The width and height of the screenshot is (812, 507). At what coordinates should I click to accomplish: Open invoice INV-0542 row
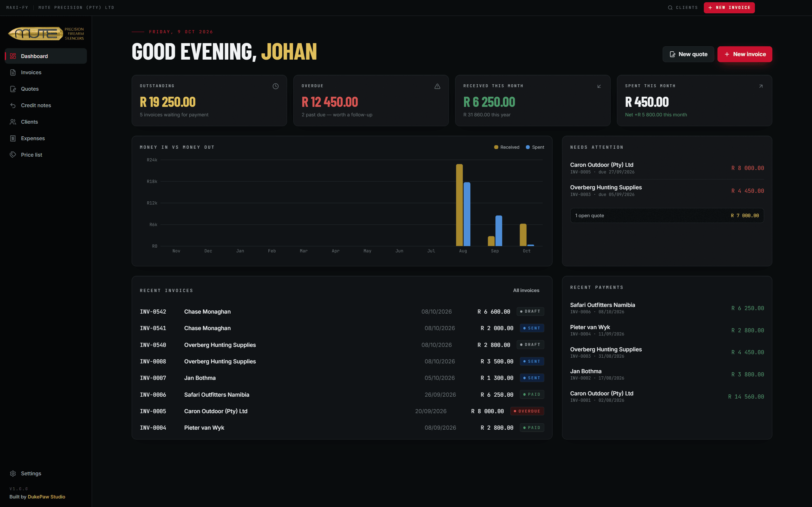click(x=342, y=311)
